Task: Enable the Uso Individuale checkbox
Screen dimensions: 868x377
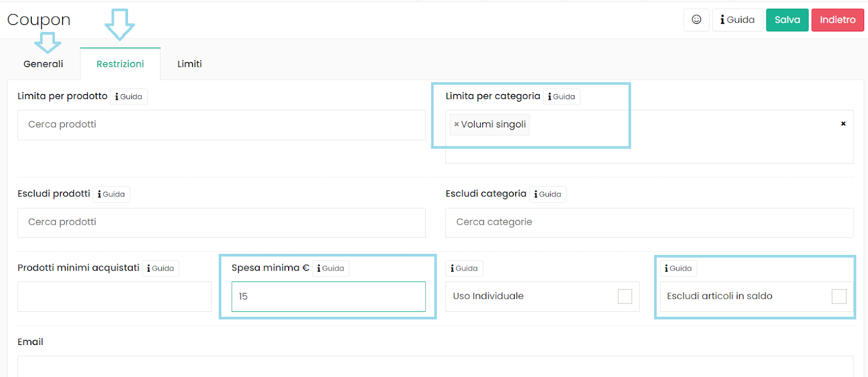Action: tap(625, 296)
